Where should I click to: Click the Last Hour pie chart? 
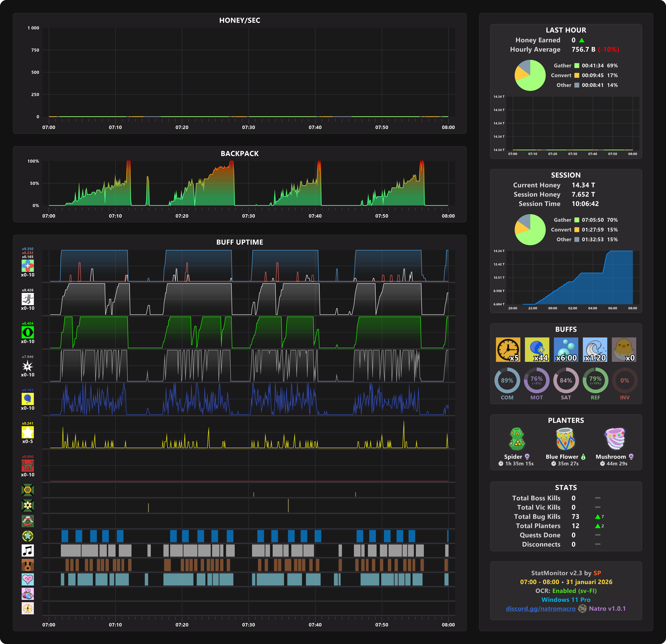tap(530, 75)
